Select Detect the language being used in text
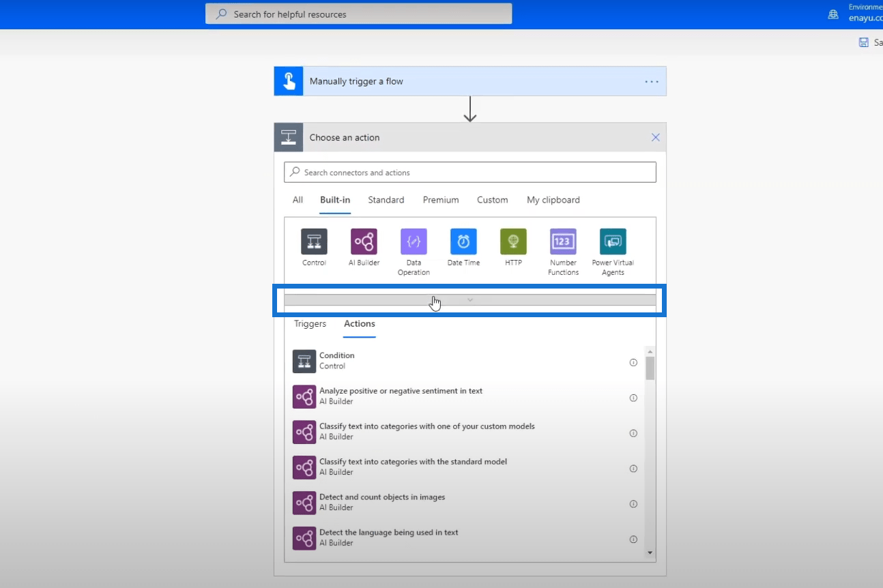The width and height of the screenshot is (883, 588). point(389,533)
